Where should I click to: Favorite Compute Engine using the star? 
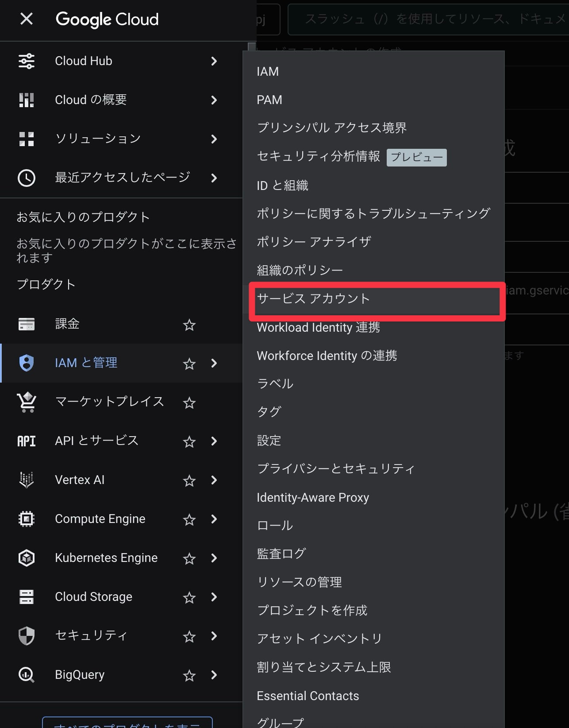coord(189,520)
